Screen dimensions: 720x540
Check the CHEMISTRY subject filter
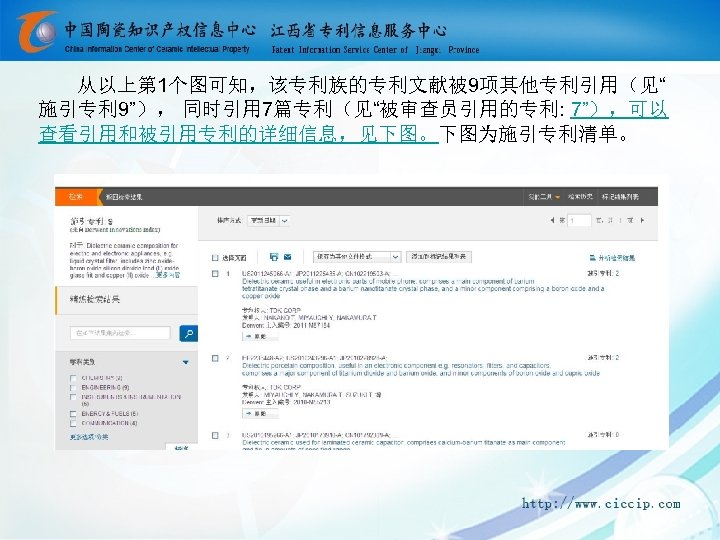click(x=73, y=378)
